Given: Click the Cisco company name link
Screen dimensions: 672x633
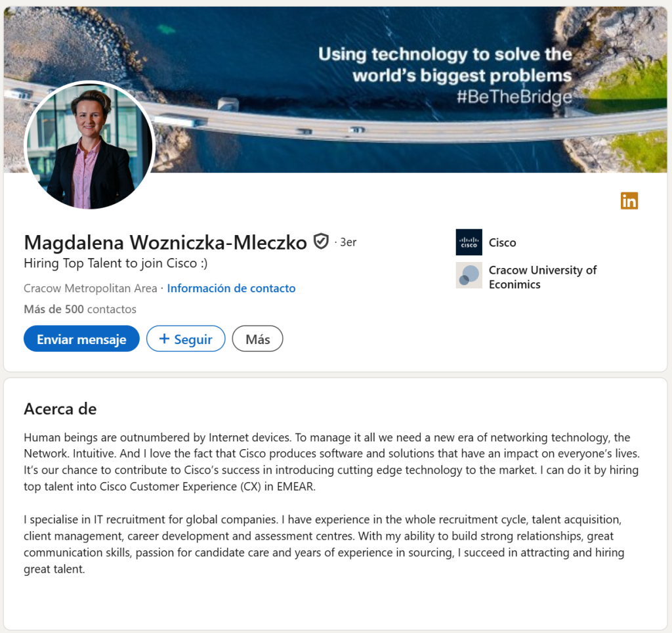Looking at the screenshot, I should pyautogui.click(x=502, y=243).
